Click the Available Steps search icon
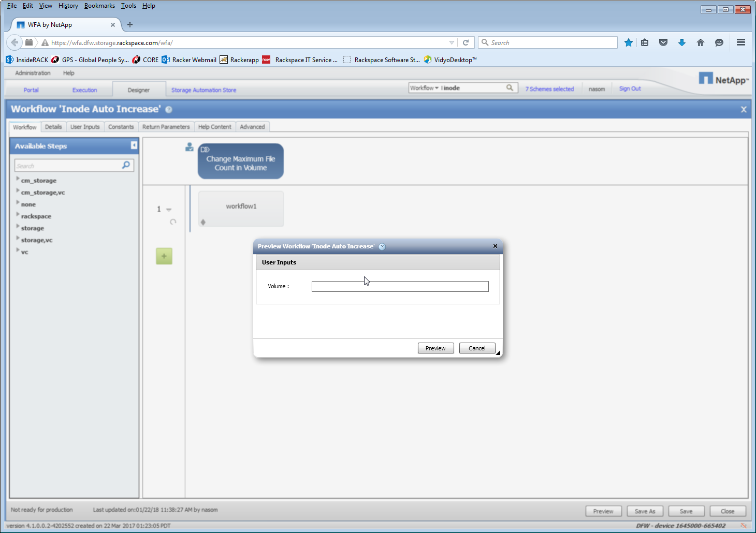This screenshot has width=756, height=533. click(126, 165)
